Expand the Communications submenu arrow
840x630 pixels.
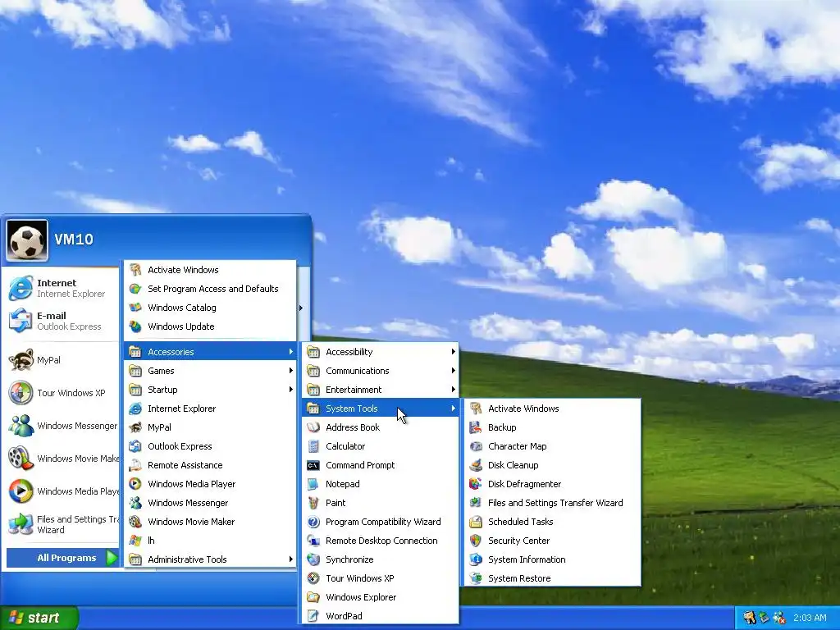(x=453, y=371)
